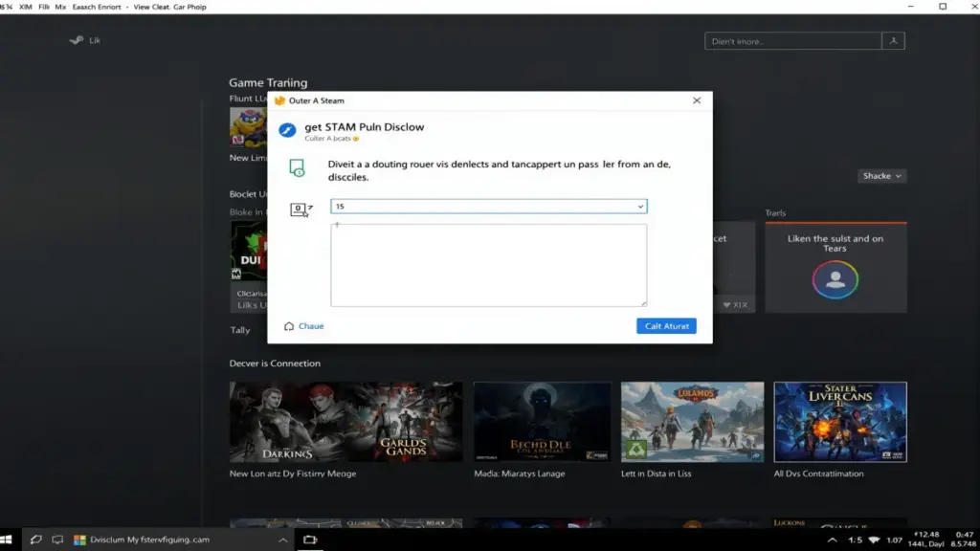
Task: Click the Task View icon on the taskbar
Action: click(x=58, y=539)
